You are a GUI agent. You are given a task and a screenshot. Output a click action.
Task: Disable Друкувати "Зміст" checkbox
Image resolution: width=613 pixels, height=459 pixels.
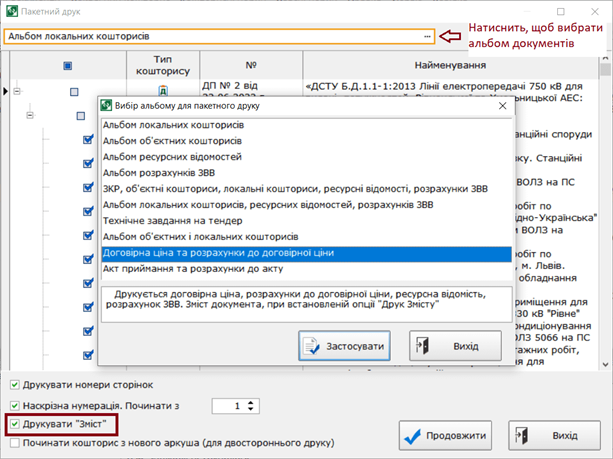point(14,424)
